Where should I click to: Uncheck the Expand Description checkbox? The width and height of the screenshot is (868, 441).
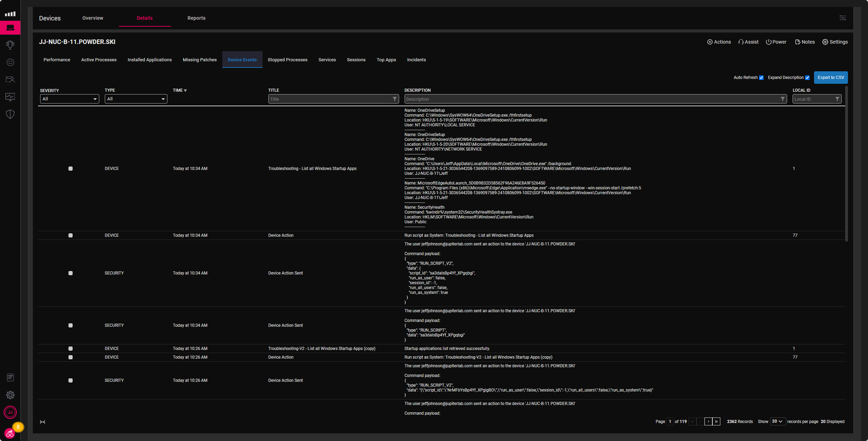[807, 78]
